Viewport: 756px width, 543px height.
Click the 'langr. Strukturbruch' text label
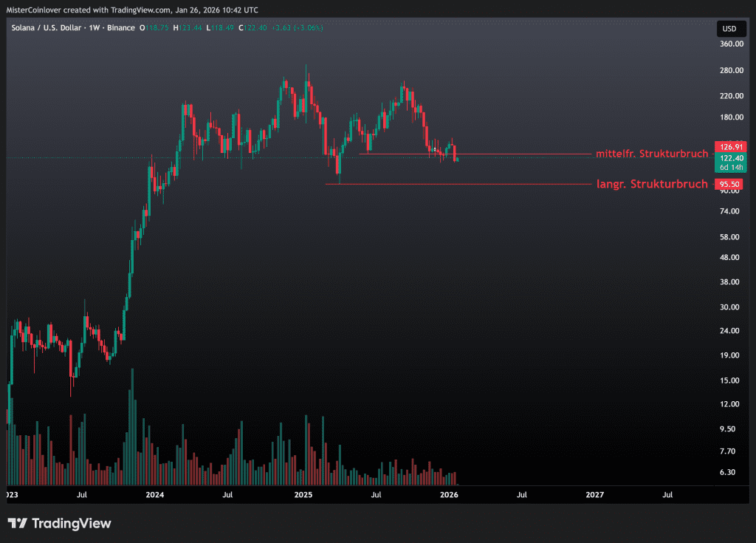click(652, 184)
